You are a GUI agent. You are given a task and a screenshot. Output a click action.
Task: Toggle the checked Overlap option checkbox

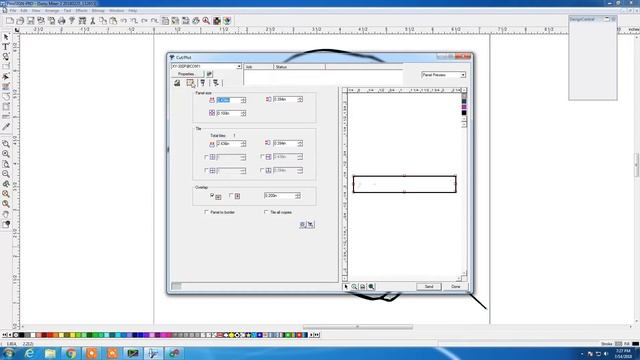coord(212,196)
